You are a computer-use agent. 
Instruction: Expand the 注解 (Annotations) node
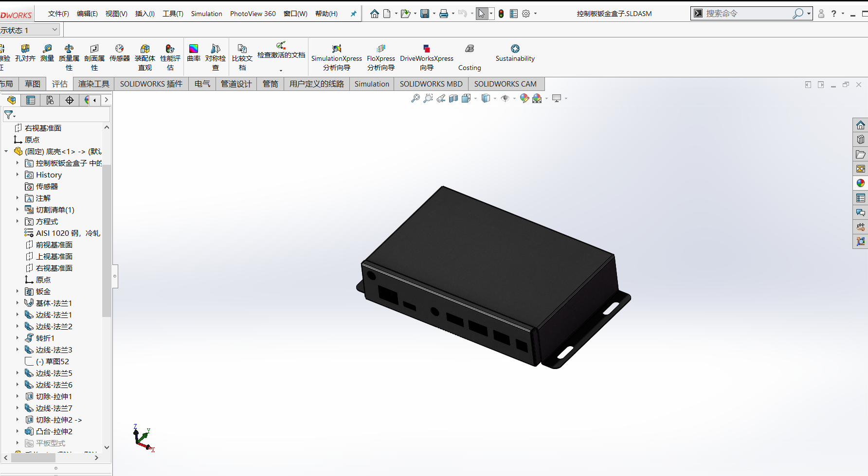tap(18, 198)
